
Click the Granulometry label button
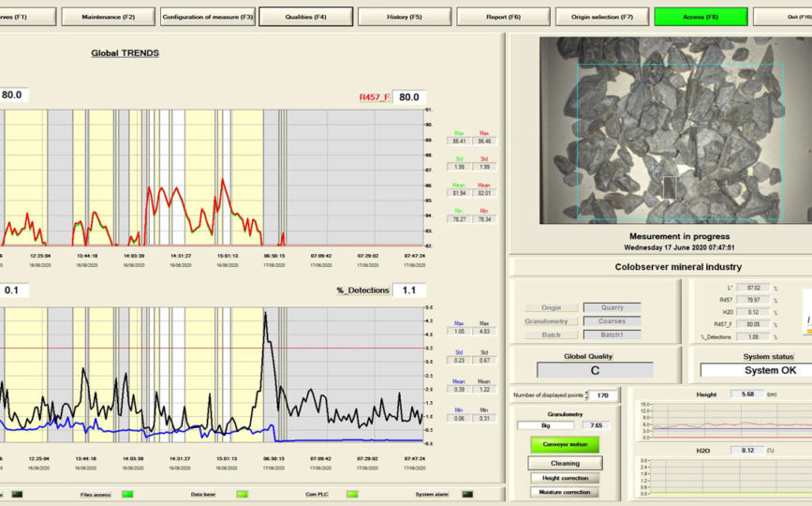551,321
